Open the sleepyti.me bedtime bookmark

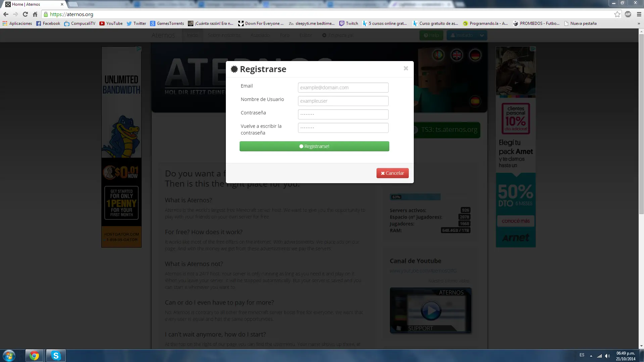point(311,23)
